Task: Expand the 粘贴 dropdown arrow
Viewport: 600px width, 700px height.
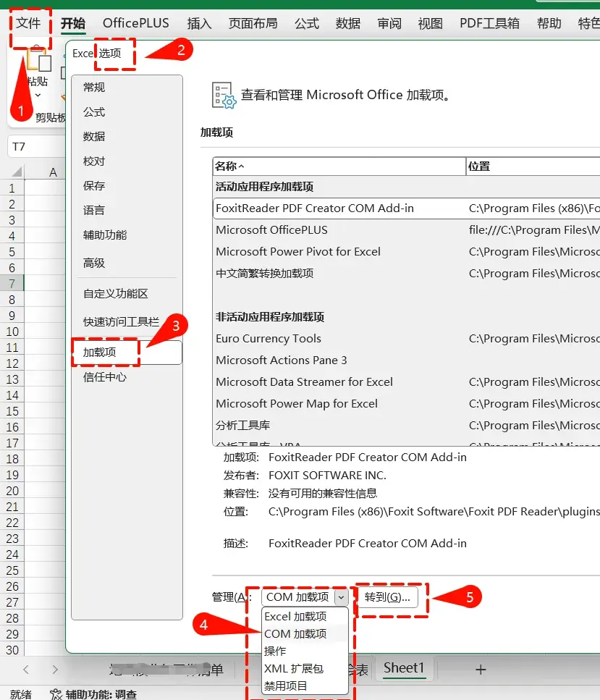Action: [38, 95]
